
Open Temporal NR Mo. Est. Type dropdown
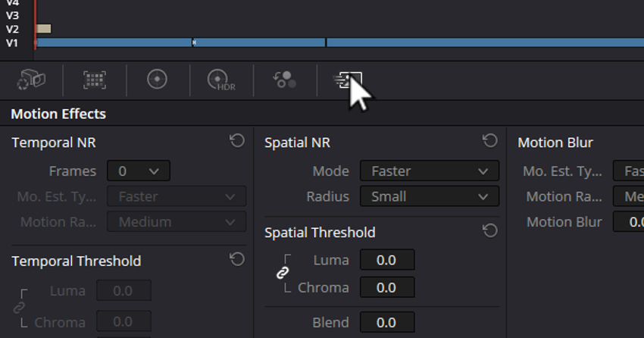coord(177,196)
